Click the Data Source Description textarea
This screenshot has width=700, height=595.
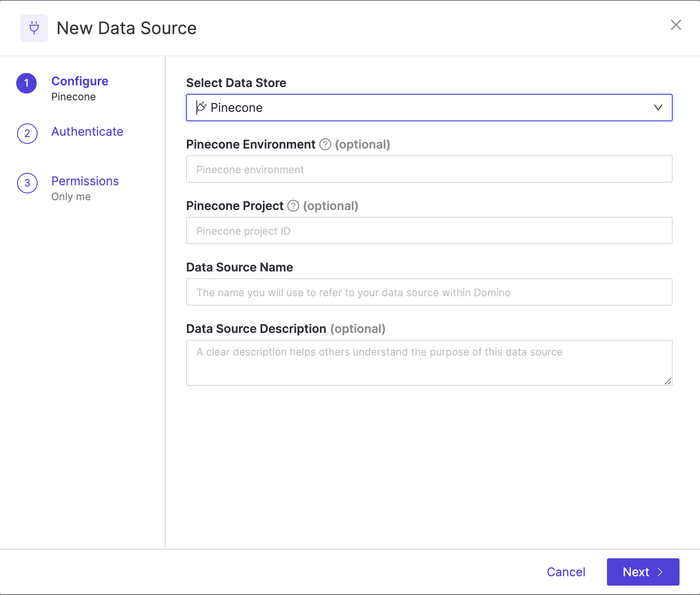pyautogui.click(x=429, y=363)
